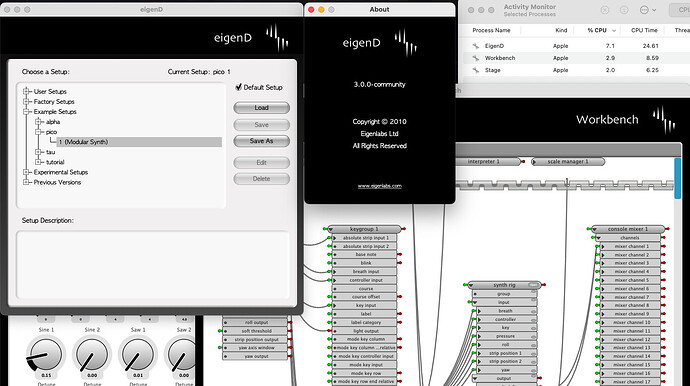Viewport: 690px width, 386px height.
Task: Click the Saw 1 Detune knob in Stage
Action: click(138, 355)
